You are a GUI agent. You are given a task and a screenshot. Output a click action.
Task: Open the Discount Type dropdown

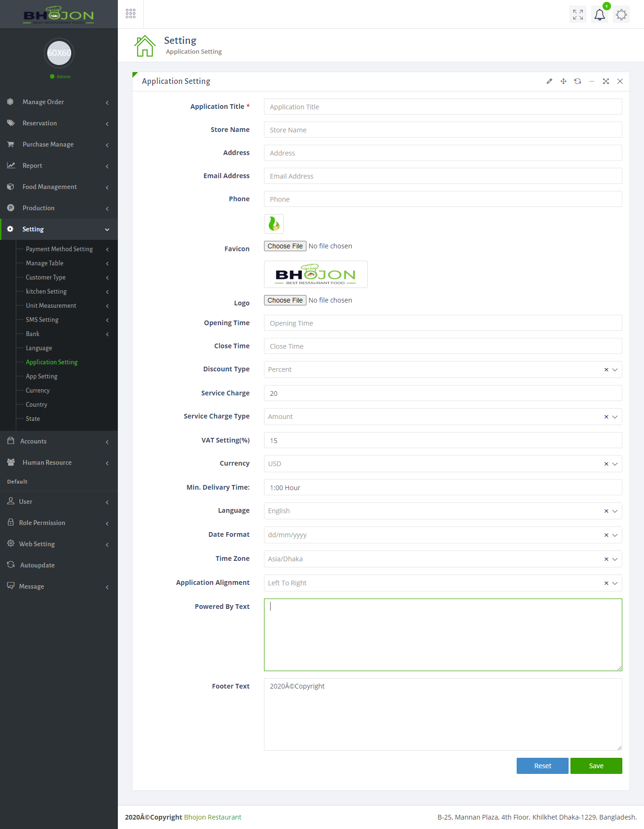[615, 369]
